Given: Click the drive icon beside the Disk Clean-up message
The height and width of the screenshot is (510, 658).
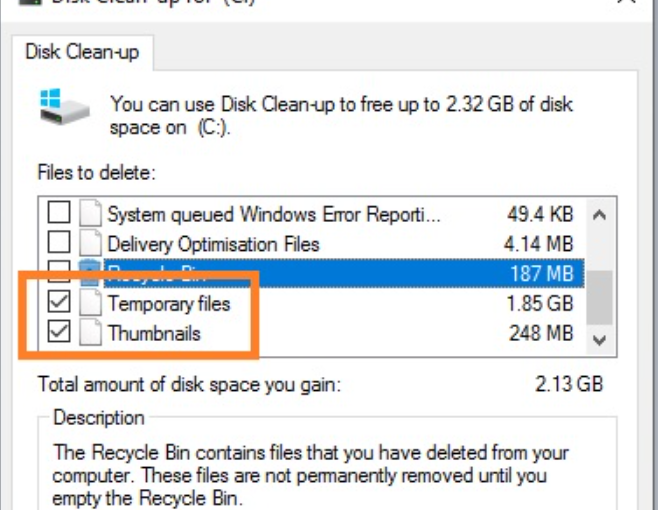Looking at the screenshot, I should click(x=65, y=107).
